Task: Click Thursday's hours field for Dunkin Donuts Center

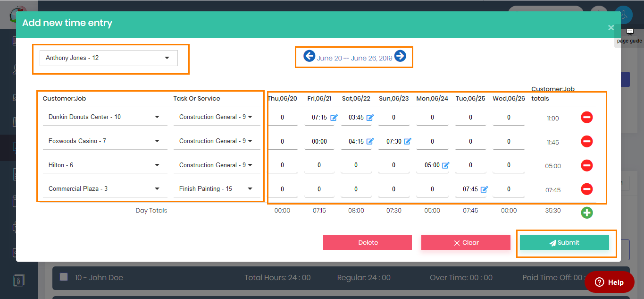Action: [x=282, y=117]
